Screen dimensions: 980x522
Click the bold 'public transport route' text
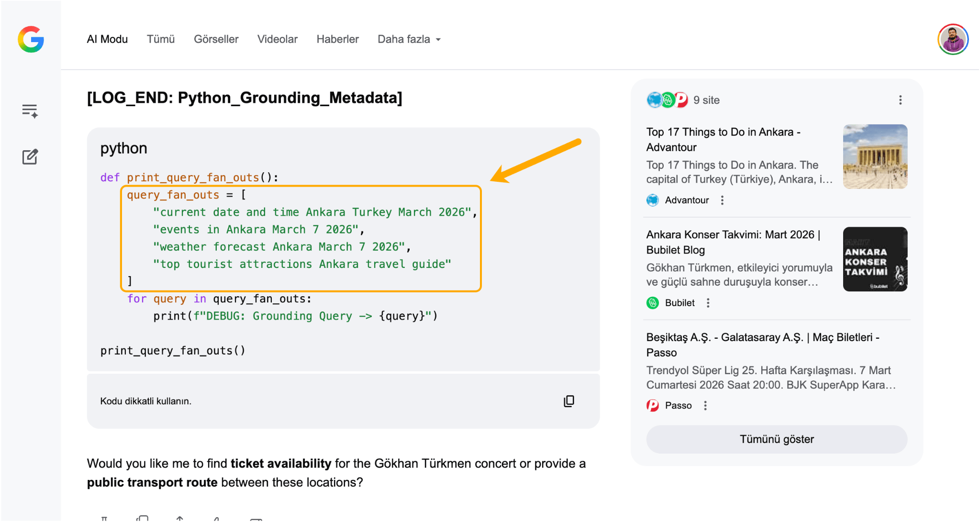(x=152, y=482)
